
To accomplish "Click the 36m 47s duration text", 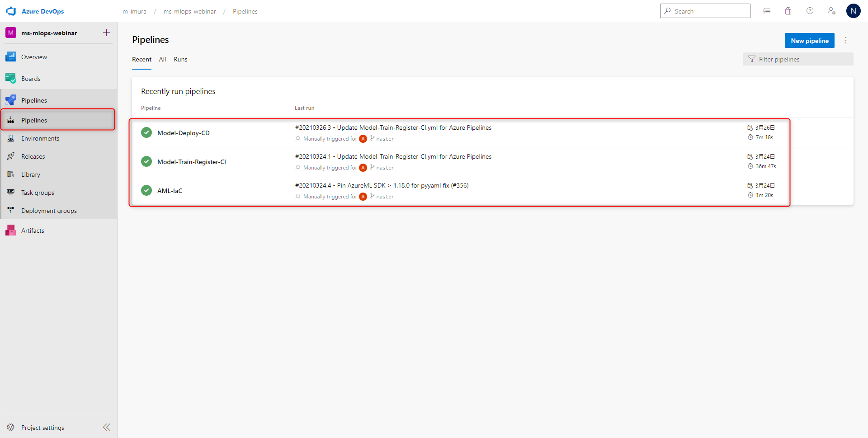I will pos(766,166).
